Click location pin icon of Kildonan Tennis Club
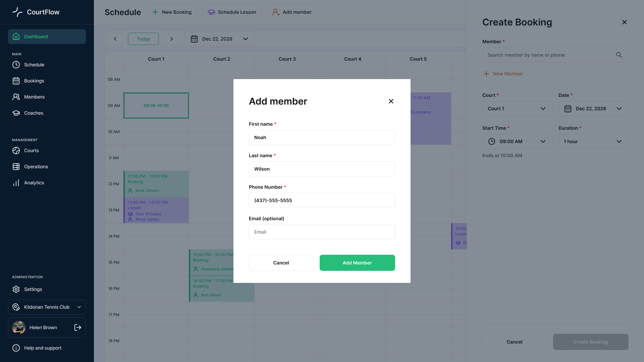Image resolution: width=644 pixels, height=362 pixels. [16, 307]
